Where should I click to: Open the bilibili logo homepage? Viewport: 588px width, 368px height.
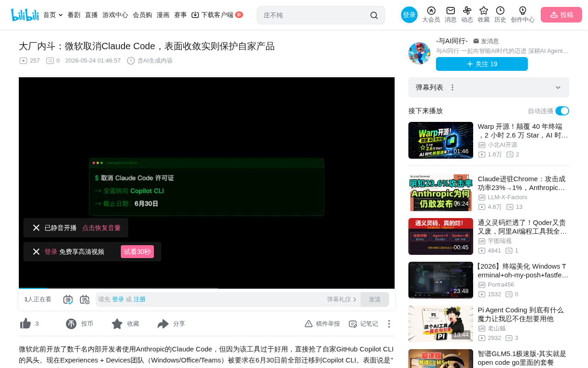[x=25, y=15]
